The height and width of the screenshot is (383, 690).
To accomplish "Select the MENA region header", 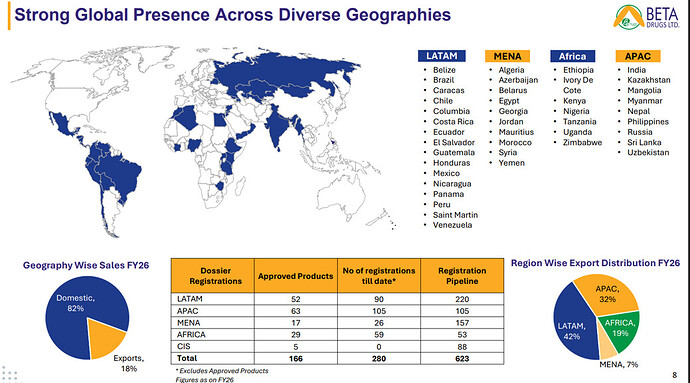I will tap(507, 56).
